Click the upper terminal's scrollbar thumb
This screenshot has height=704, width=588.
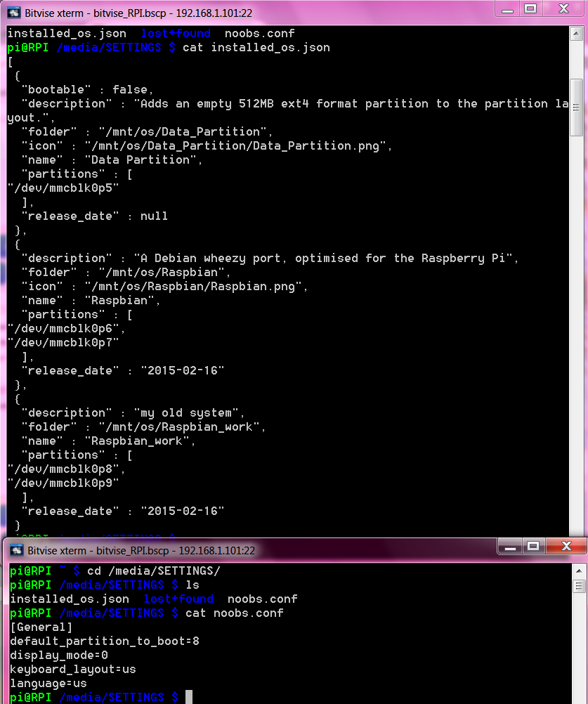pyautogui.click(x=575, y=107)
